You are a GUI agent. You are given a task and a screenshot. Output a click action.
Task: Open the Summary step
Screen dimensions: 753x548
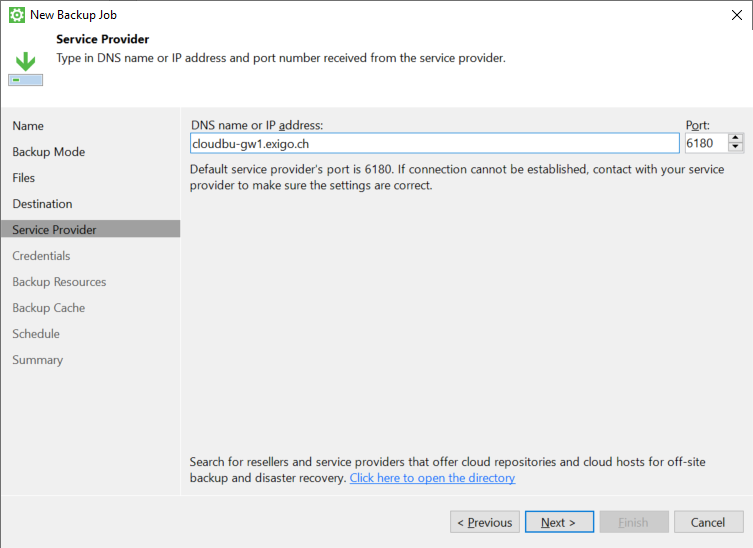pyautogui.click(x=37, y=360)
